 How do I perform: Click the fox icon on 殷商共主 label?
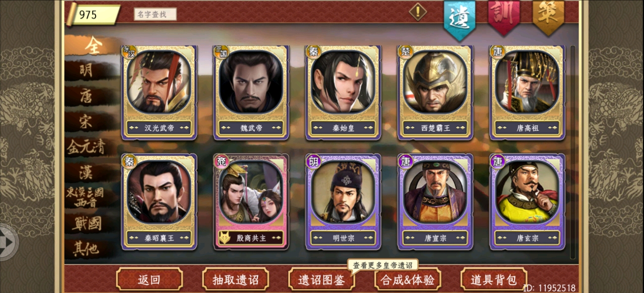click(x=225, y=237)
